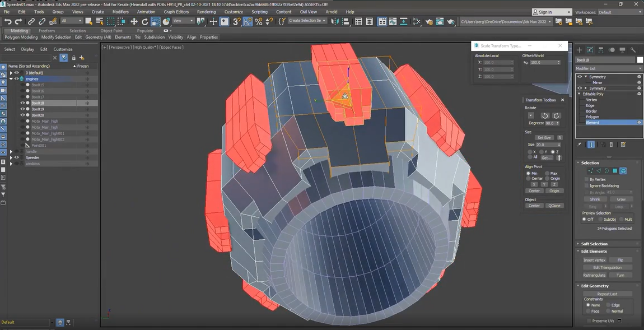
Task: Open the Render Setup teapot icon
Action: (429, 22)
